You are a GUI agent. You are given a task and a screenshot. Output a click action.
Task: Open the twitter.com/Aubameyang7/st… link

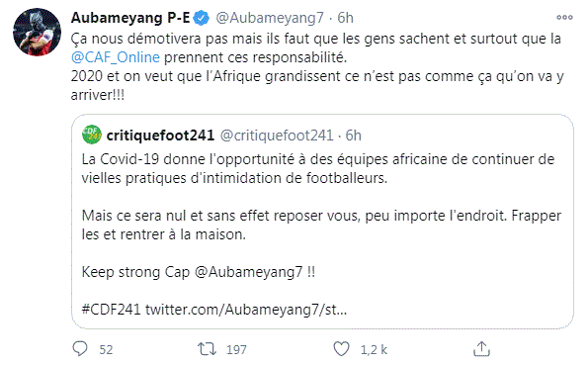(246, 310)
